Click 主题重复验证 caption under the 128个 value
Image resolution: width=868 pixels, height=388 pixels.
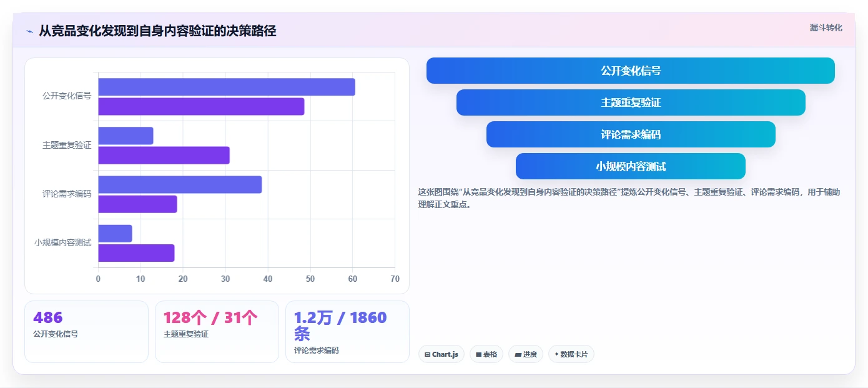(186, 334)
